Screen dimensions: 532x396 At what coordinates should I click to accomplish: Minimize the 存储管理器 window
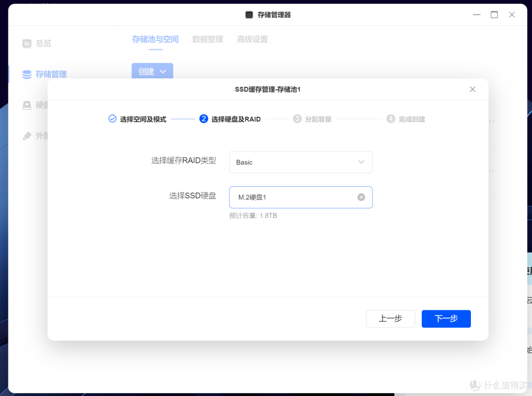pos(477,15)
